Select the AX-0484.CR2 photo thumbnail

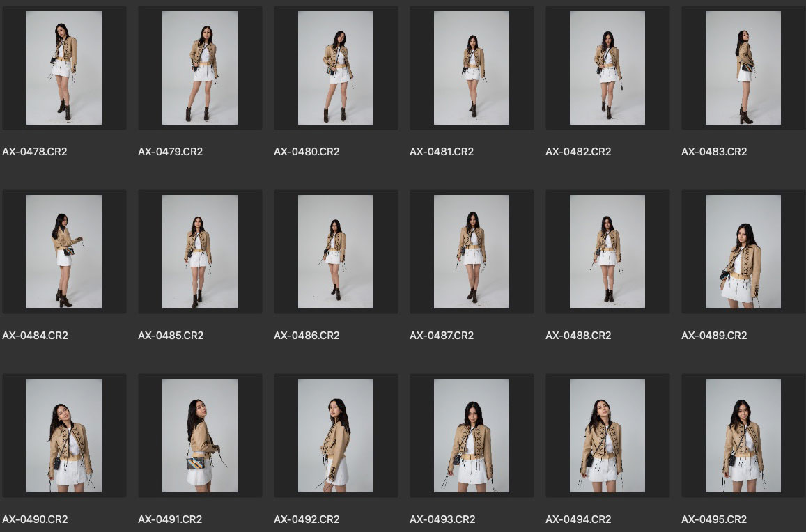coord(64,252)
